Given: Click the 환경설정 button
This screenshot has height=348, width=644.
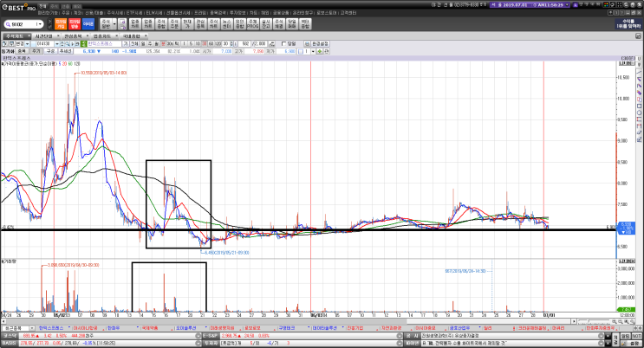Looking at the screenshot, I should coord(321,43).
